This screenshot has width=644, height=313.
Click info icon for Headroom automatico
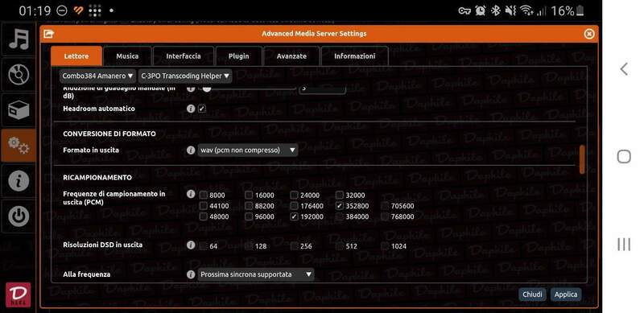click(x=191, y=109)
